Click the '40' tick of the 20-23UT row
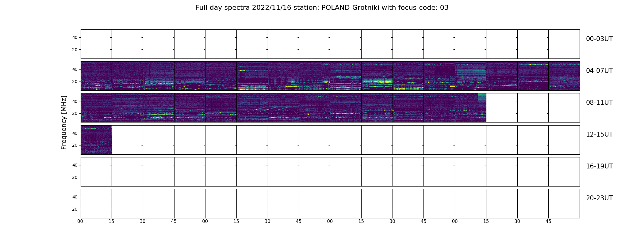The image size is (644, 245). 75,197
